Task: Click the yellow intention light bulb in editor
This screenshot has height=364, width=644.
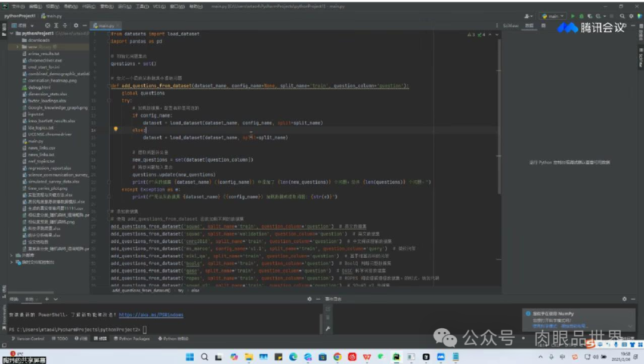Action: click(x=116, y=129)
